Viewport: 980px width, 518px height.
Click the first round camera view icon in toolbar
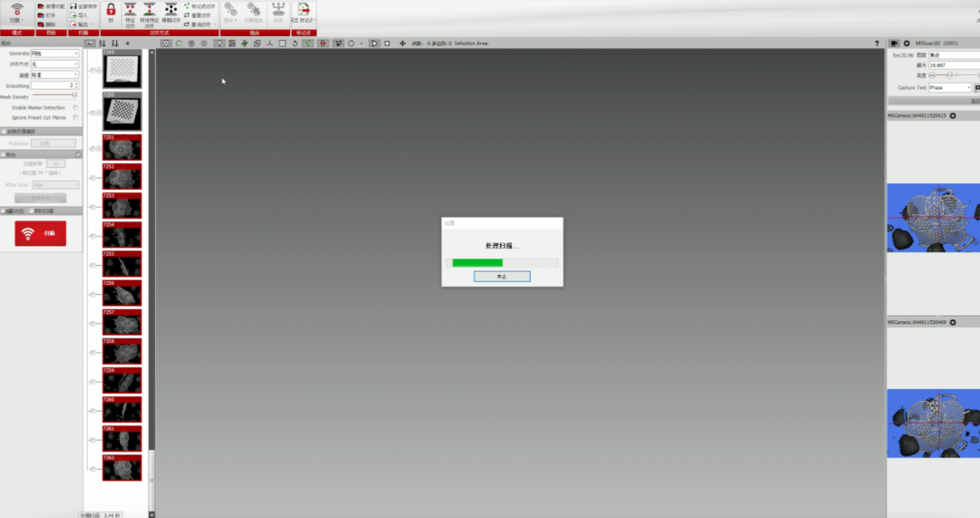point(166,44)
